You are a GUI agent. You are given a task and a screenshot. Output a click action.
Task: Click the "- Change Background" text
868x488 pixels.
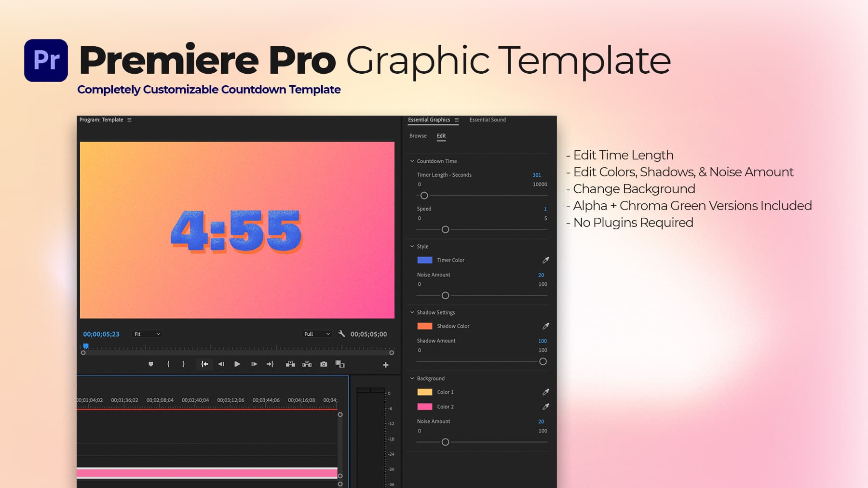630,189
